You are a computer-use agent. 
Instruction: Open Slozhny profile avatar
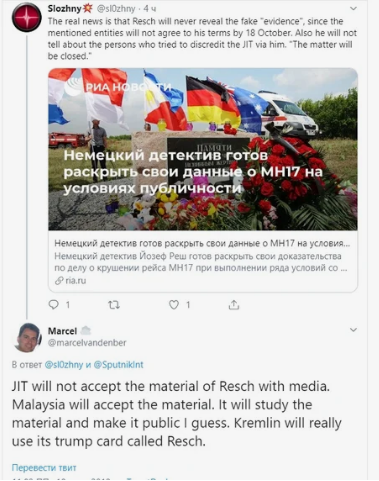coord(27,17)
